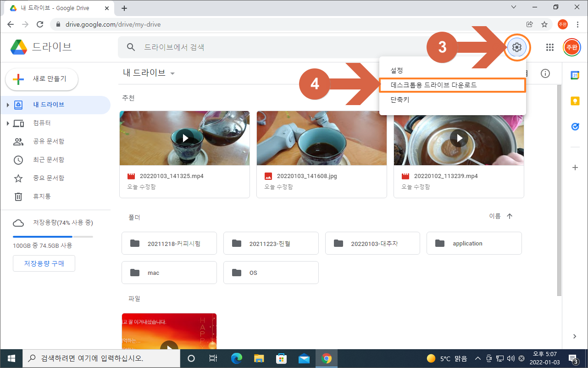Open the OS folder
Screen dimensions: 588x368
pos(271,273)
